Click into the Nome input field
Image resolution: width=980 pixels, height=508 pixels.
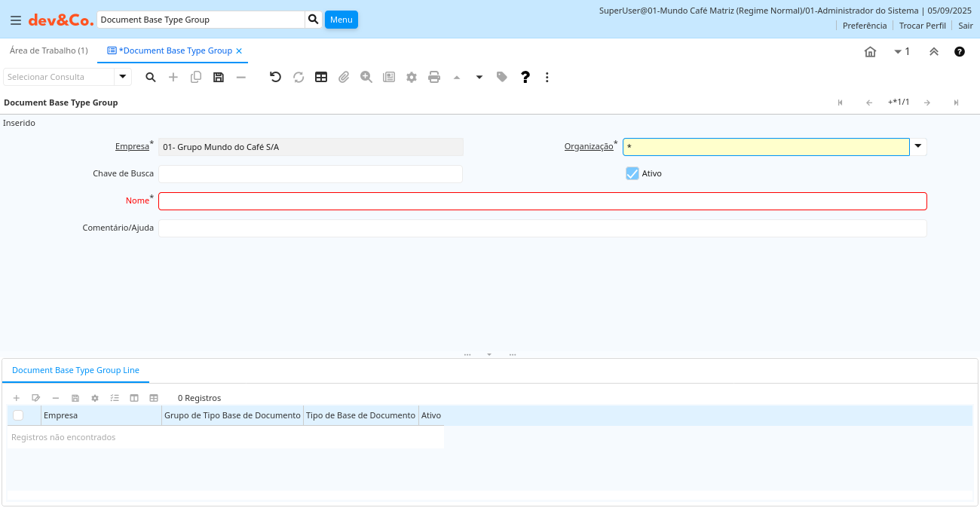[542, 201]
